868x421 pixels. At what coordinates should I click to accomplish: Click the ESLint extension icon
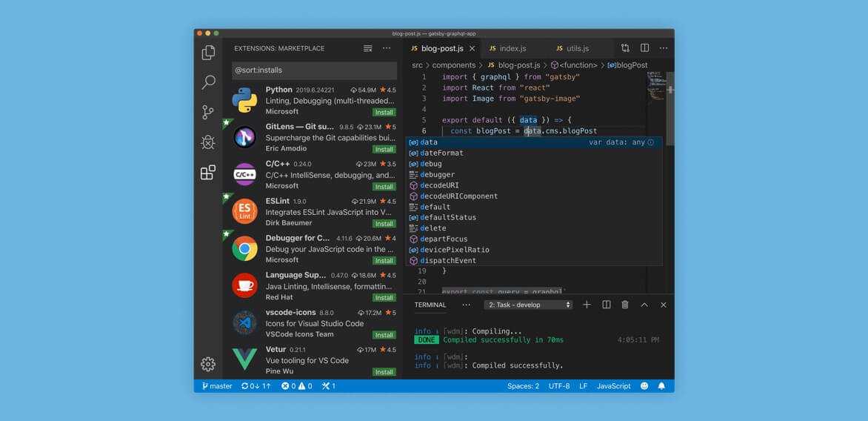(x=244, y=211)
